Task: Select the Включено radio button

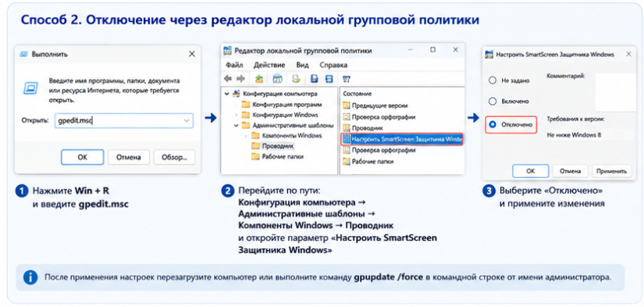Action: pyautogui.click(x=492, y=101)
